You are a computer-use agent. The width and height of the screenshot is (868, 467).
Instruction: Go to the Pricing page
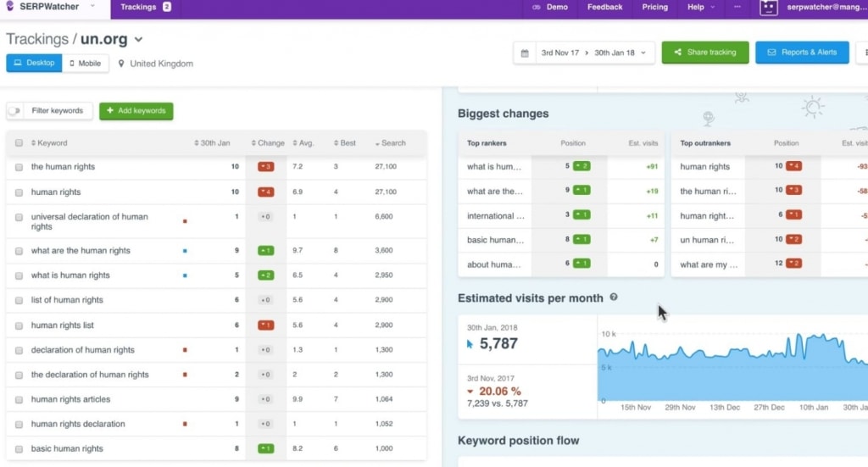[x=655, y=7]
